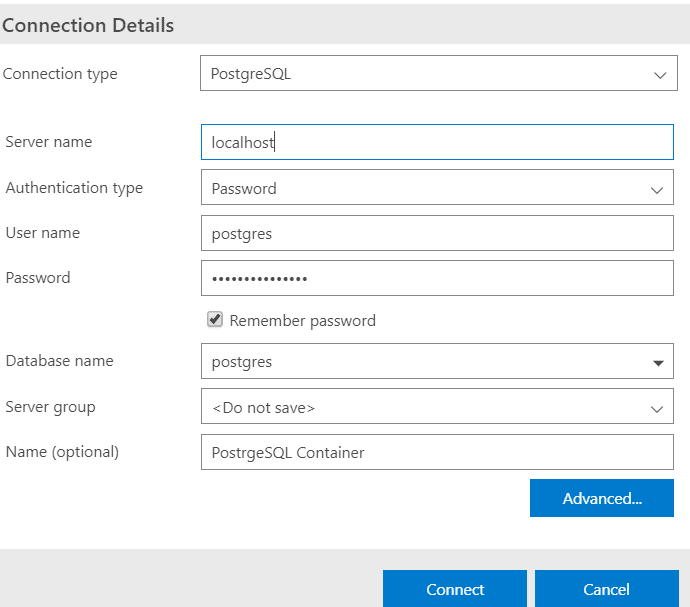Focus the Server name field containing localhost
Viewport: 690px width, 607px height.
pyautogui.click(x=437, y=142)
